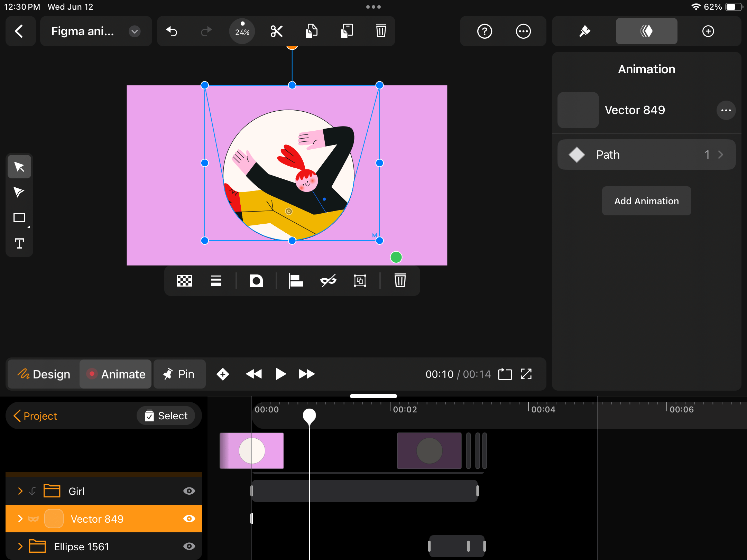This screenshot has height=560, width=747.
Task: Click the scissors/cut tool
Action: (x=276, y=30)
